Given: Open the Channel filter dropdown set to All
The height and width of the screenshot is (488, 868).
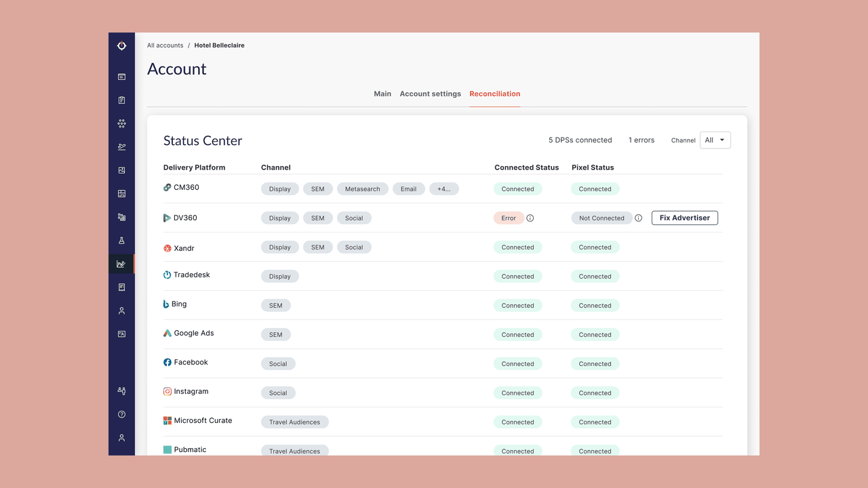Looking at the screenshot, I should point(715,140).
